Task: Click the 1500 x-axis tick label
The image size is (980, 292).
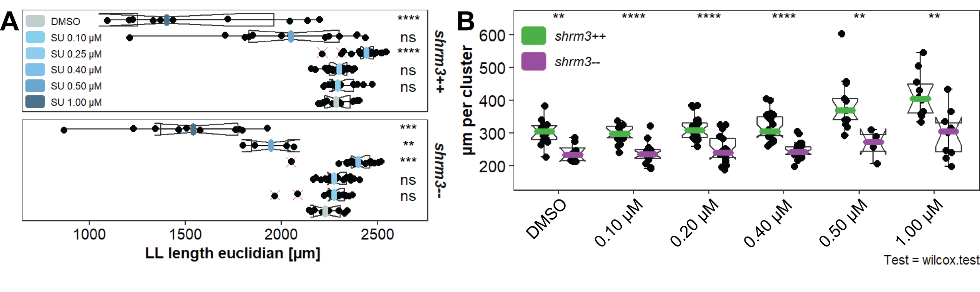Action: coord(185,234)
